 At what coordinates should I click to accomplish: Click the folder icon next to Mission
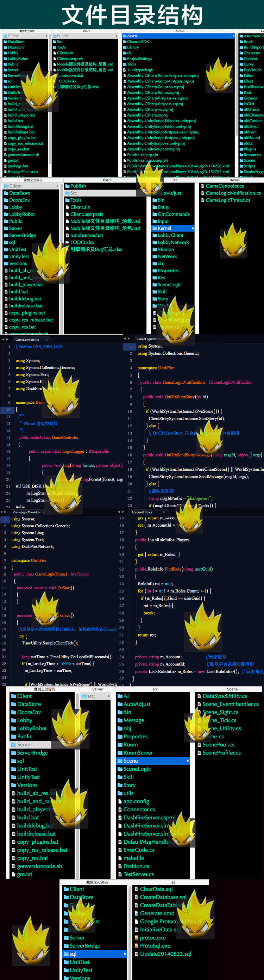click(x=155, y=249)
